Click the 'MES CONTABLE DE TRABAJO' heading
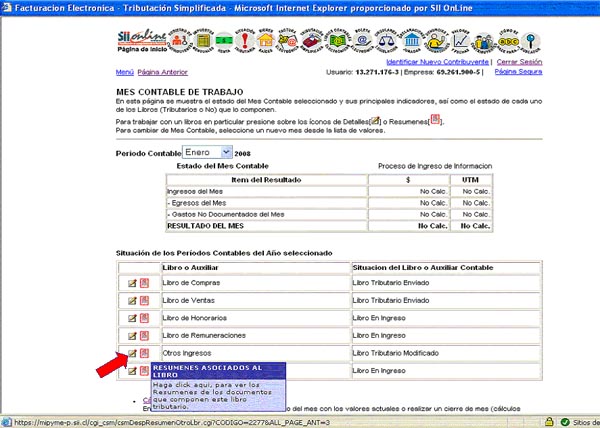600x428 pixels. 179,92
